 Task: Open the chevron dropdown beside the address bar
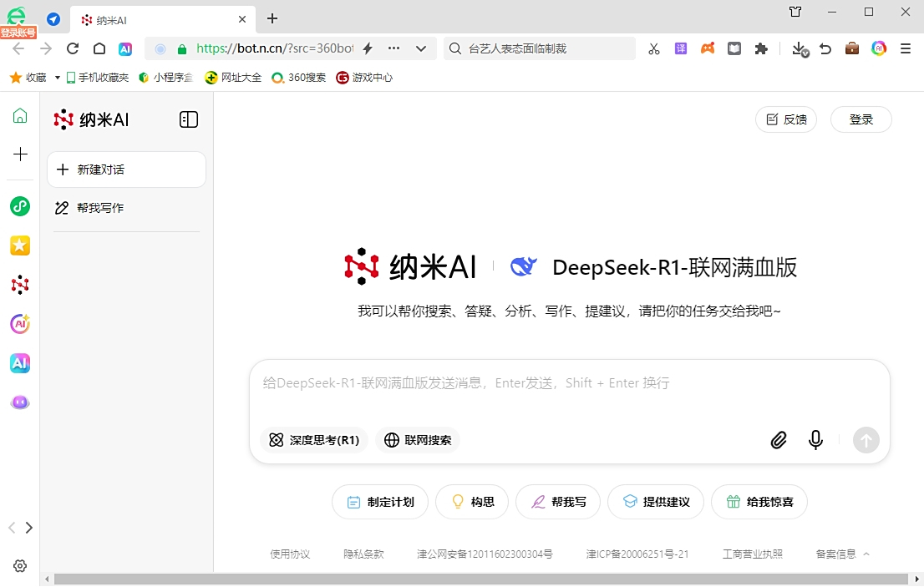[420, 48]
